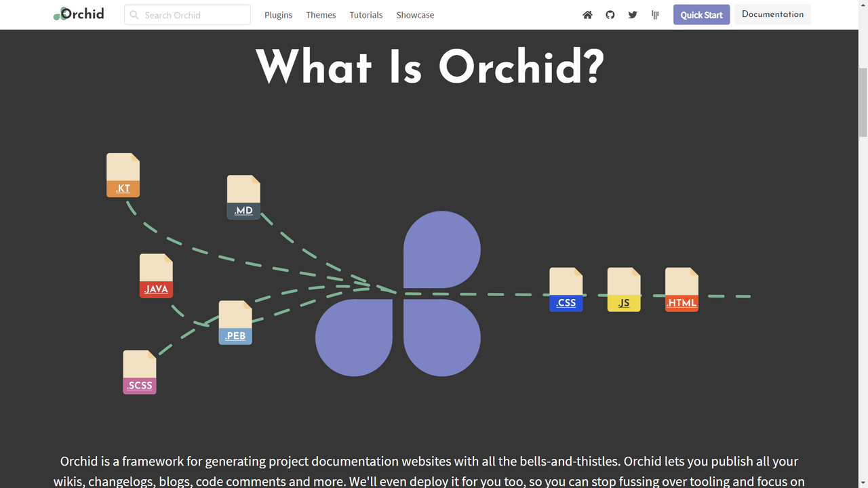This screenshot has width=868, height=488.
Task: Click the magnifier icon in search box
Action: (134, 15)
